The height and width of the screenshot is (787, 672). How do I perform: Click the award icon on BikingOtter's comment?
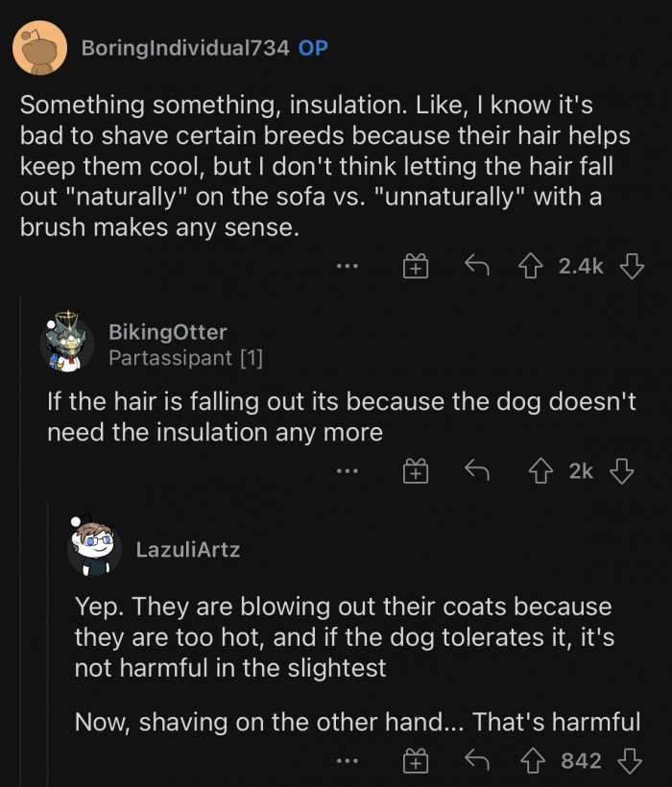click(x=414, y=471)
